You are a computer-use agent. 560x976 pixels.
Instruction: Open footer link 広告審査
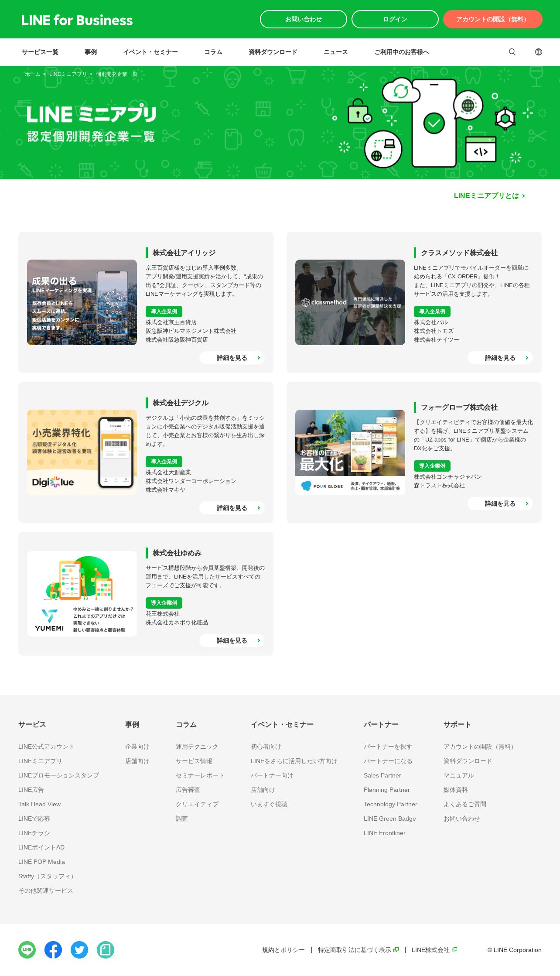click(x=188, y=790)
